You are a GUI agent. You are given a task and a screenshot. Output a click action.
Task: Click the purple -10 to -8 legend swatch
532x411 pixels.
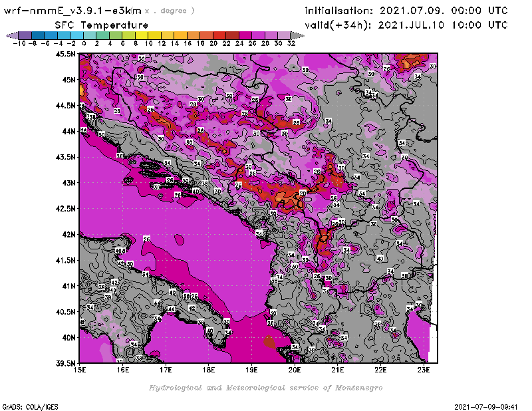coord(25,35)
